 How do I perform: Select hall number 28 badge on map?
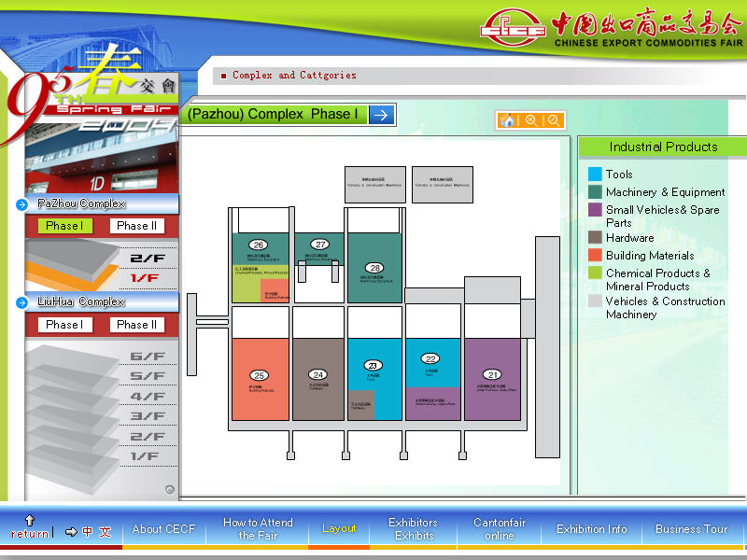[x=375, y=268]
